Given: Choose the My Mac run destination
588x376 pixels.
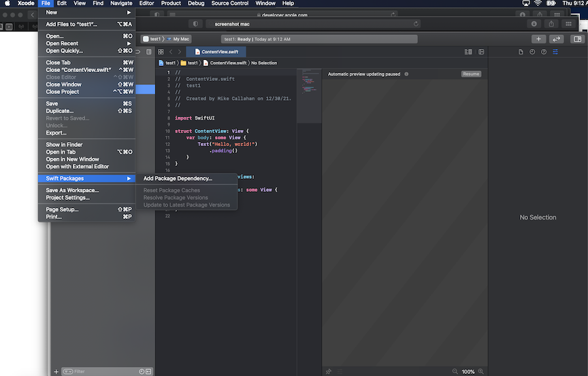Looking at the screenshot, I should tap(178, 39).
